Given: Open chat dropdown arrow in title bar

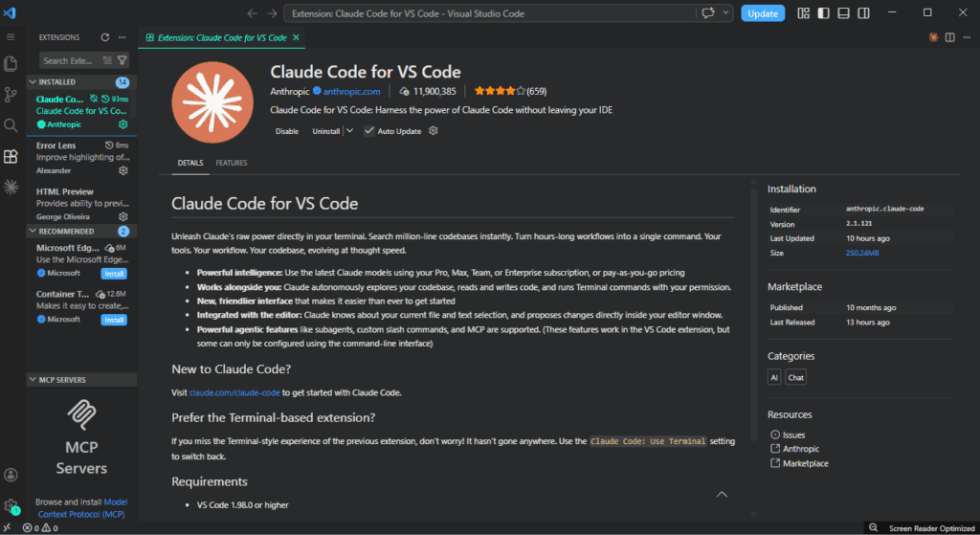Looking at the screenshot, I should [x=725, y=13].
